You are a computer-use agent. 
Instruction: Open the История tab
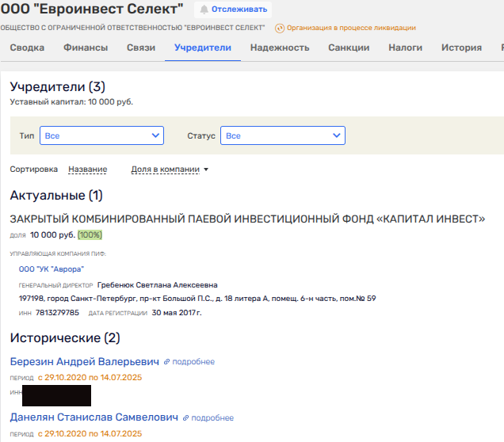[x=461, y=48]
